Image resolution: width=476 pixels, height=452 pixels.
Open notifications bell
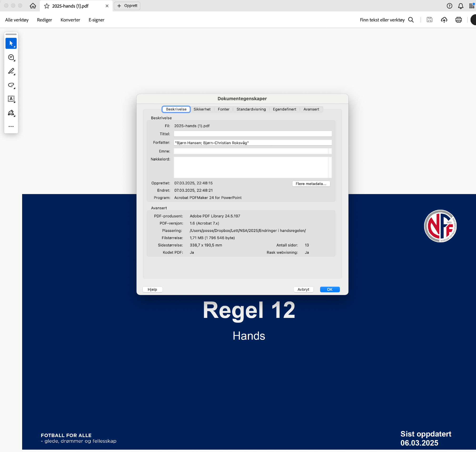tap(460, 6)
